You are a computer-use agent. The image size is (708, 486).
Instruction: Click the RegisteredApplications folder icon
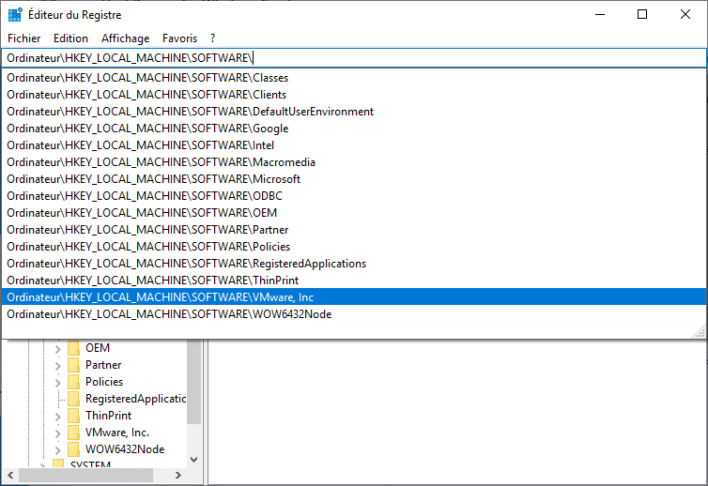coord(74,399)
